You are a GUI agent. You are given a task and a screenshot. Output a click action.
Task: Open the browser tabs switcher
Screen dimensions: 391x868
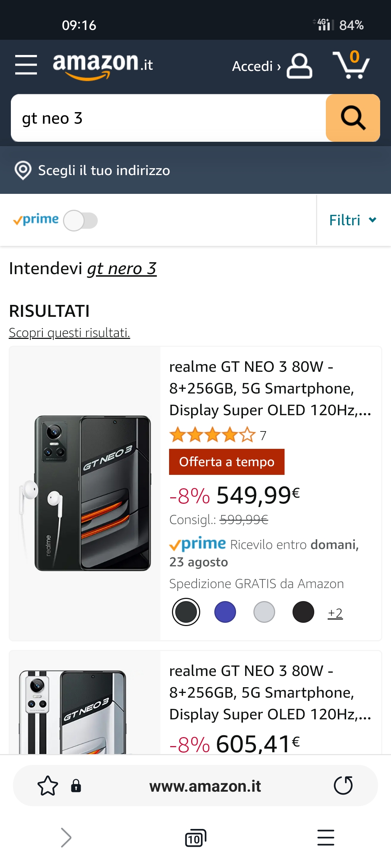coord(195,838)
